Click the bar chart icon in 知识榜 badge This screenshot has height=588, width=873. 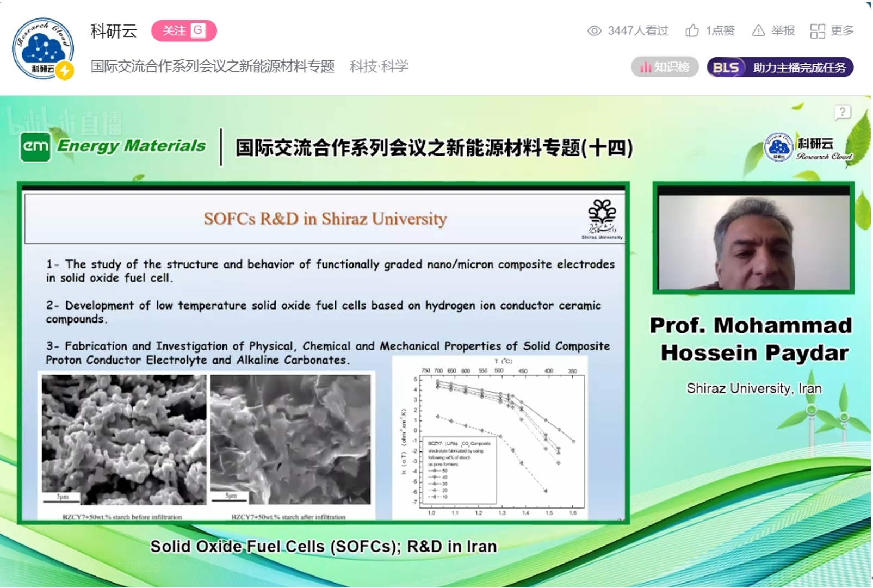point(646,67)
